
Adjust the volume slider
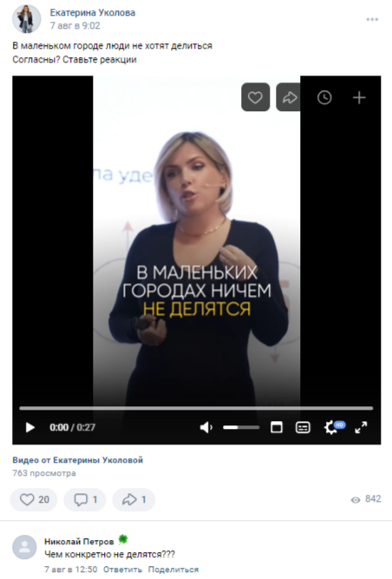point(241,427)
